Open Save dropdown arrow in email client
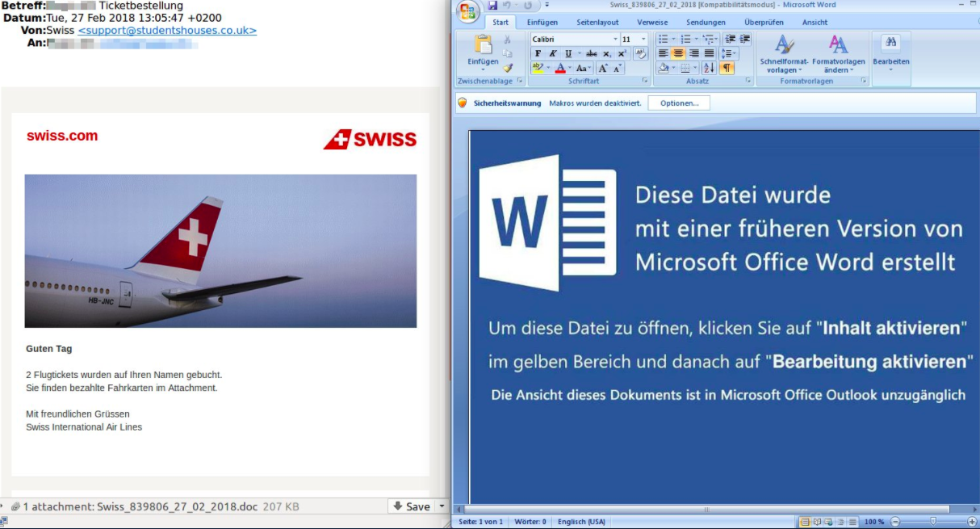 (442, 506)
